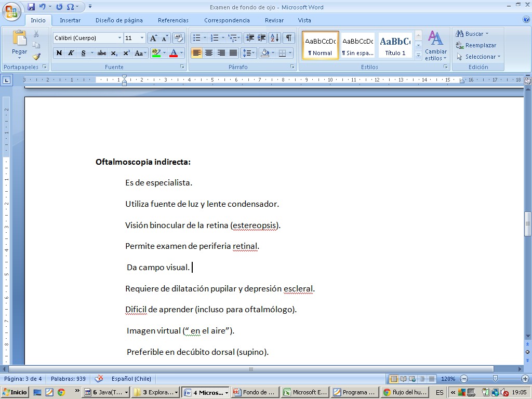Screen dimensions: 532x399
Task: Apply superscript formatting icon
Action: click(126, 53)
